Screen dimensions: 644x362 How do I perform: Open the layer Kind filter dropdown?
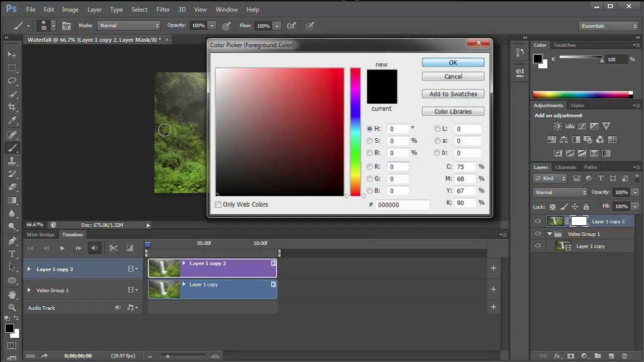[550, 178]
